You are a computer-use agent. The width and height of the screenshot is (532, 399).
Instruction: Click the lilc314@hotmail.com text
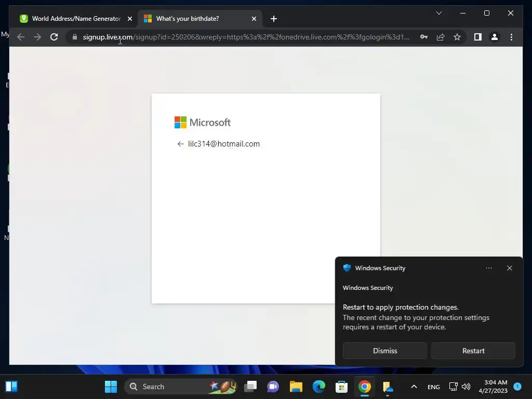(x=224, y=144)
